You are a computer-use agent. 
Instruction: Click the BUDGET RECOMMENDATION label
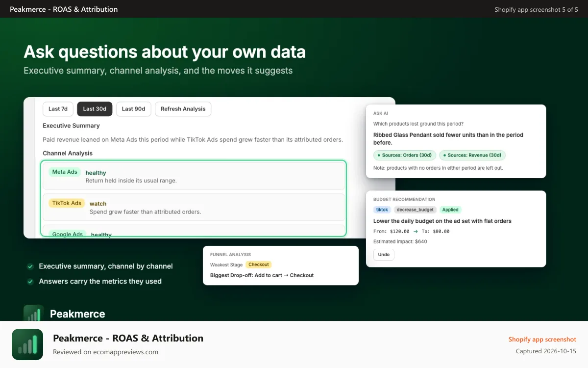pyautogui.click(x=404, y=199)
